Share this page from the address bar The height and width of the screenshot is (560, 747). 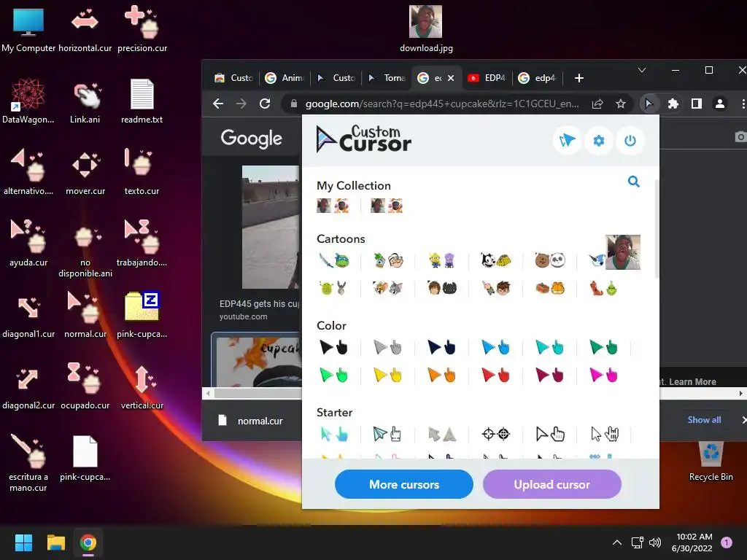[x=597, y=104]
